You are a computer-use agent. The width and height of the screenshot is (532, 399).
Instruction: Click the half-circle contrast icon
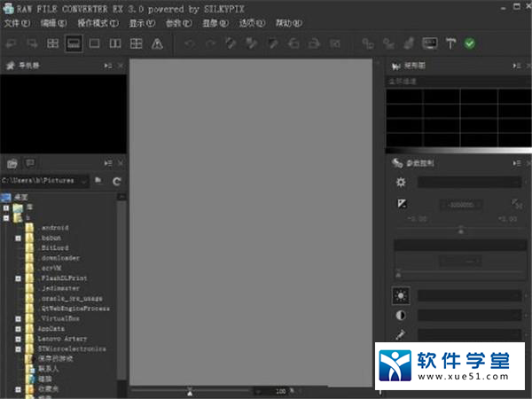[401, 316]
